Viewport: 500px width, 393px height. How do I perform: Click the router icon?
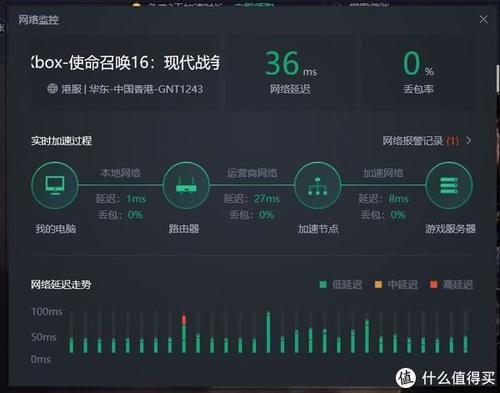pyautogui.click(x=186, y=185)
